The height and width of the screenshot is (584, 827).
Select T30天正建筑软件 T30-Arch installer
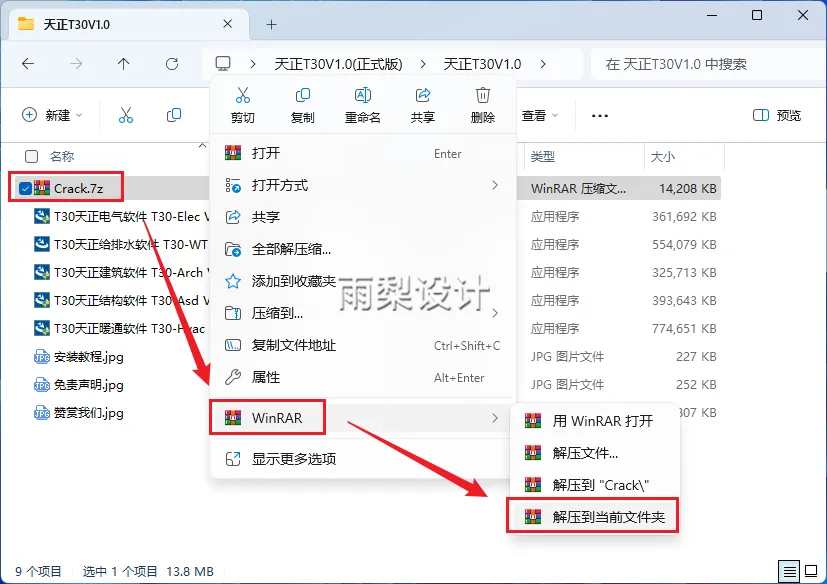[122, 273]
